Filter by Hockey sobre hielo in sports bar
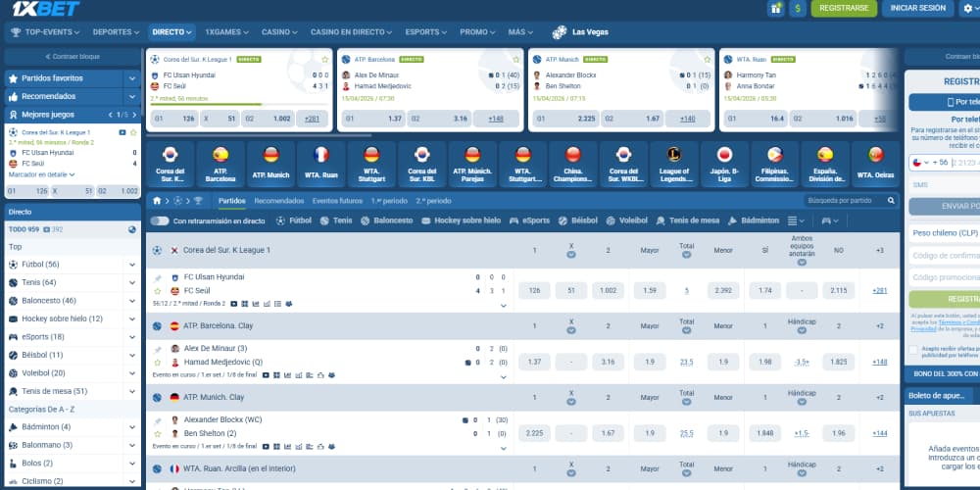 coord(462,220)
